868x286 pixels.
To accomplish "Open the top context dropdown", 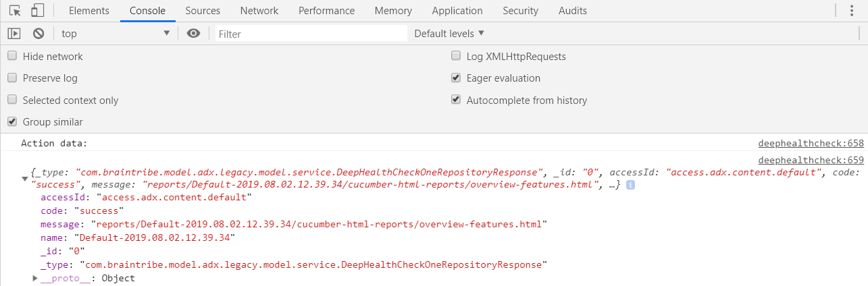I will click(115, 33).
